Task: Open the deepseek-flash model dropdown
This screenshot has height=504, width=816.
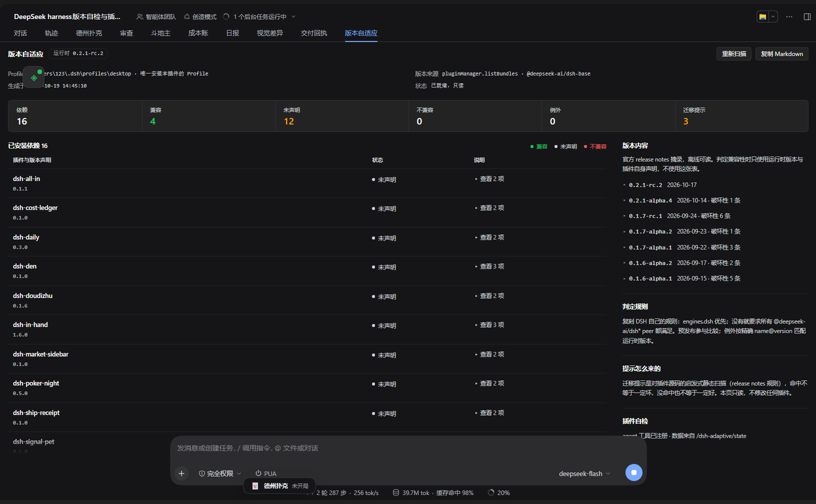Action: pos(584,473)
